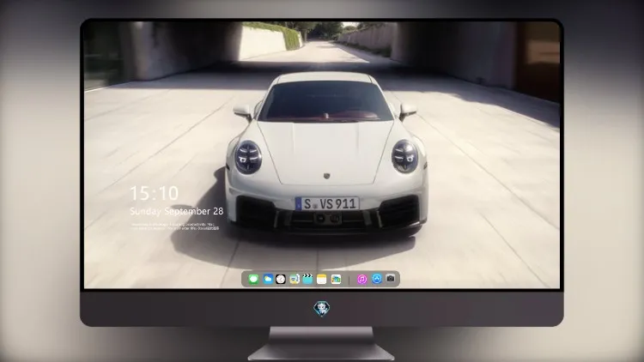Click the 15:10 clock widget
Screen dimensions: 644x362
pyautogui.click(x=154, y=193)
